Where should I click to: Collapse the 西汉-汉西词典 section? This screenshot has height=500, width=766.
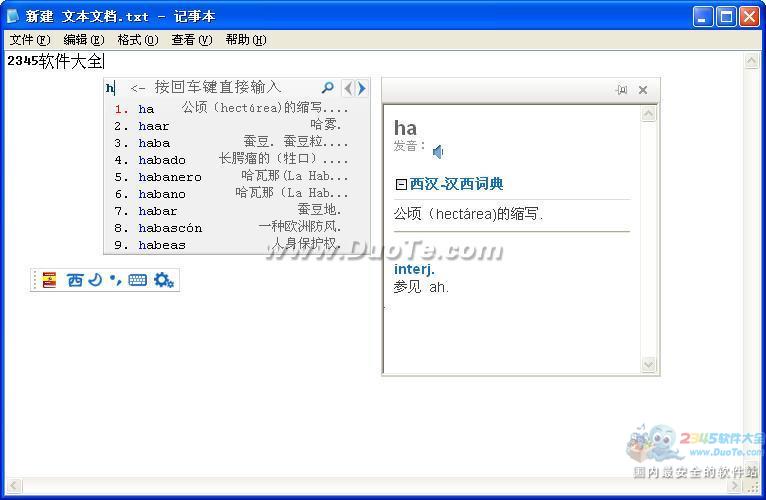pyautogui.click(x=401, y=184)
